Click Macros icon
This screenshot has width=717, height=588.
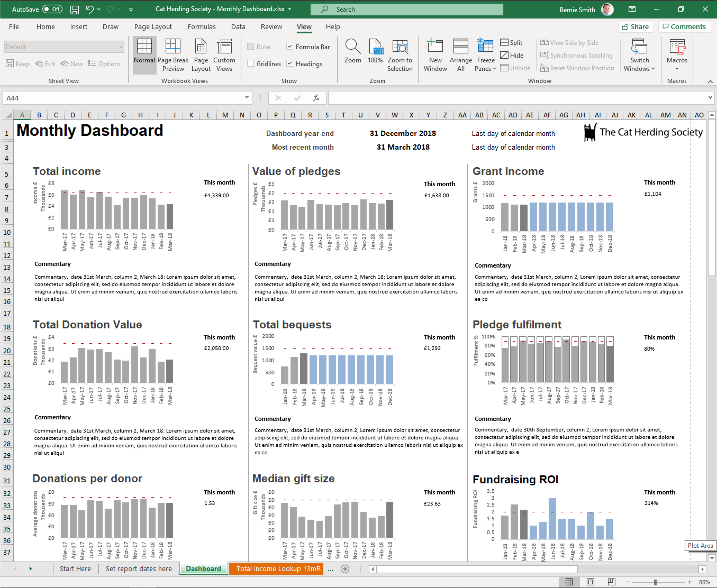pos(677,47)
